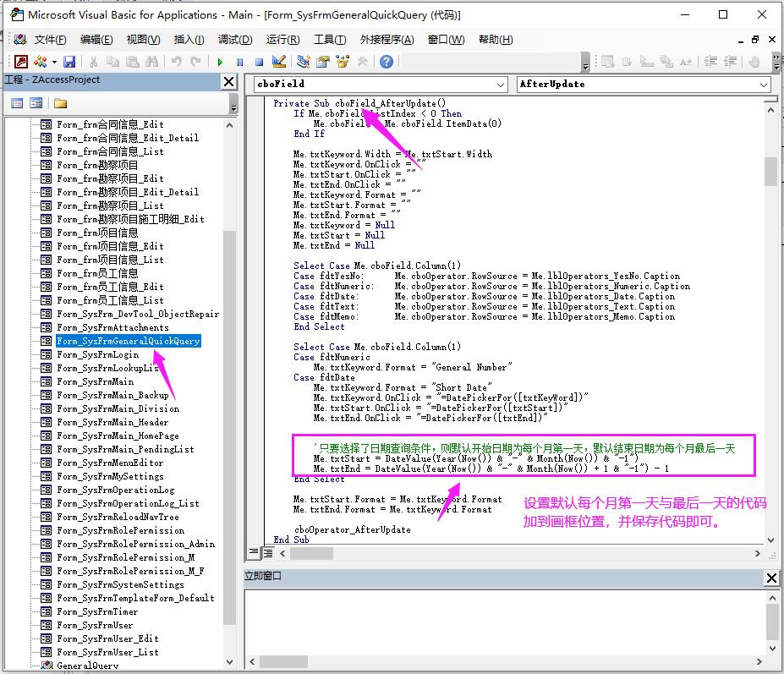The height and width of the screenshot is (674, 784).
Task: Select Form_SysFrmAttachments tree item
Action: pos(113,327)
